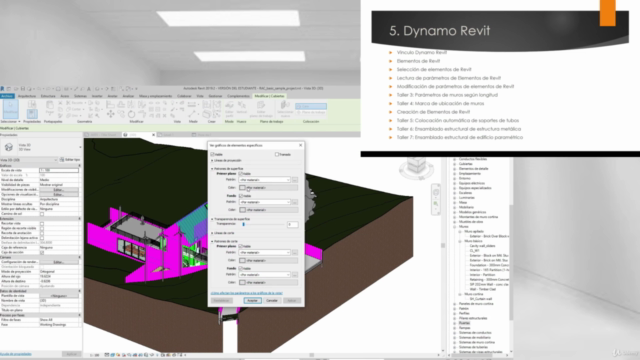Click the Escala de vista field
This screenshot has width=640, height=360.
point(59,170)
